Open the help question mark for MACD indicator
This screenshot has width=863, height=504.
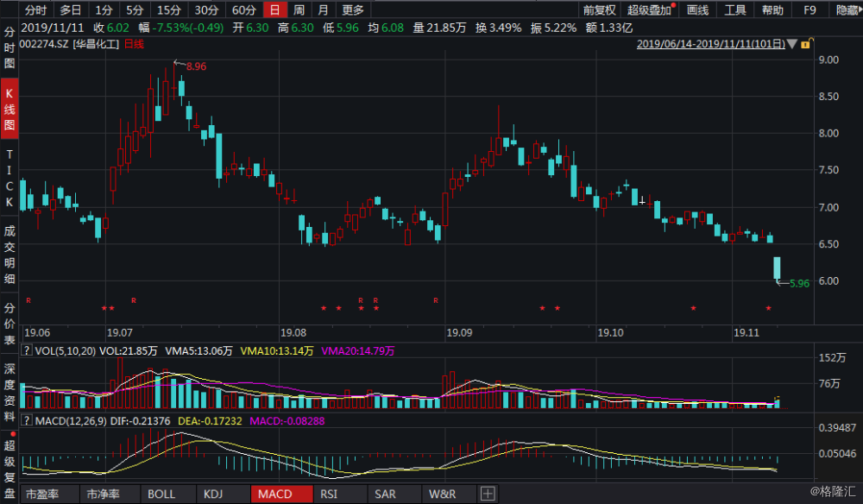pyautogui.click(x=26, y=420)
